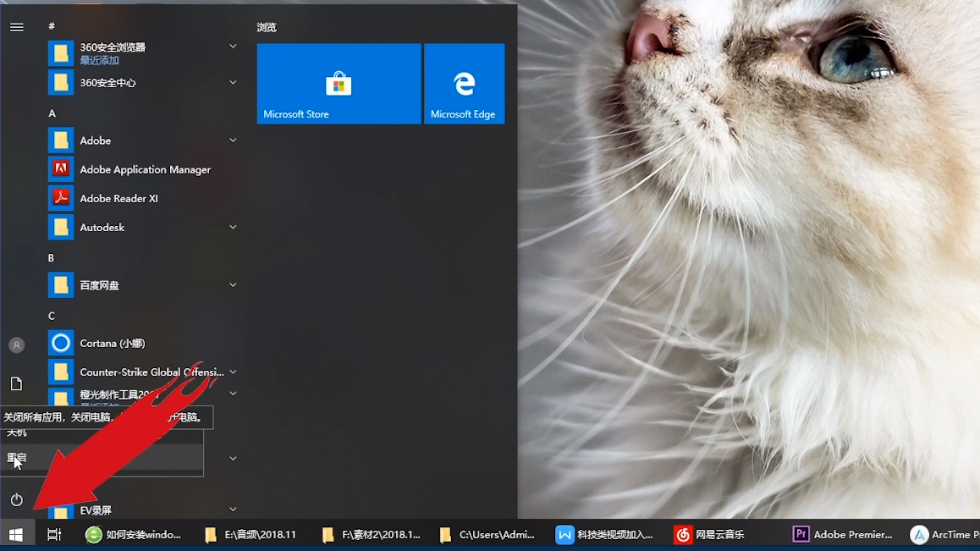Open Task View on the taskbar

coord(54,535)
